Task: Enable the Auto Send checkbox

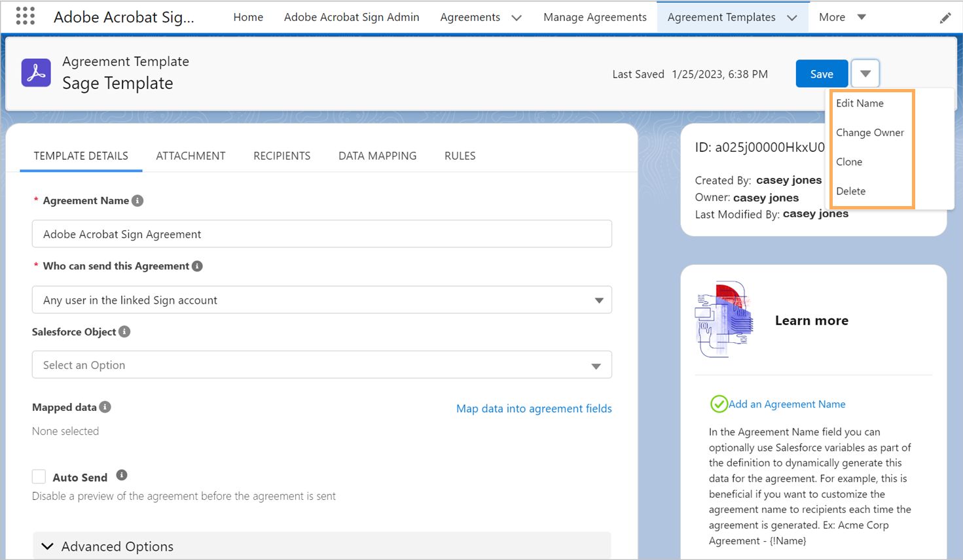Action: (39, 477)
